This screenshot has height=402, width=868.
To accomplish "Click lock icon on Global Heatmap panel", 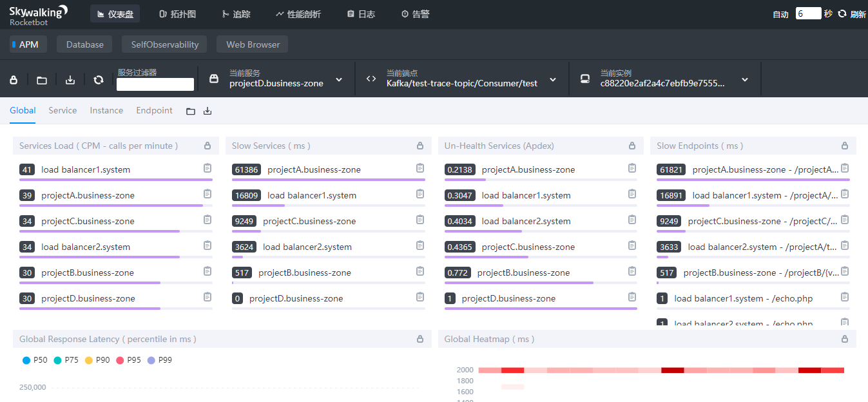I will point(845,339).
